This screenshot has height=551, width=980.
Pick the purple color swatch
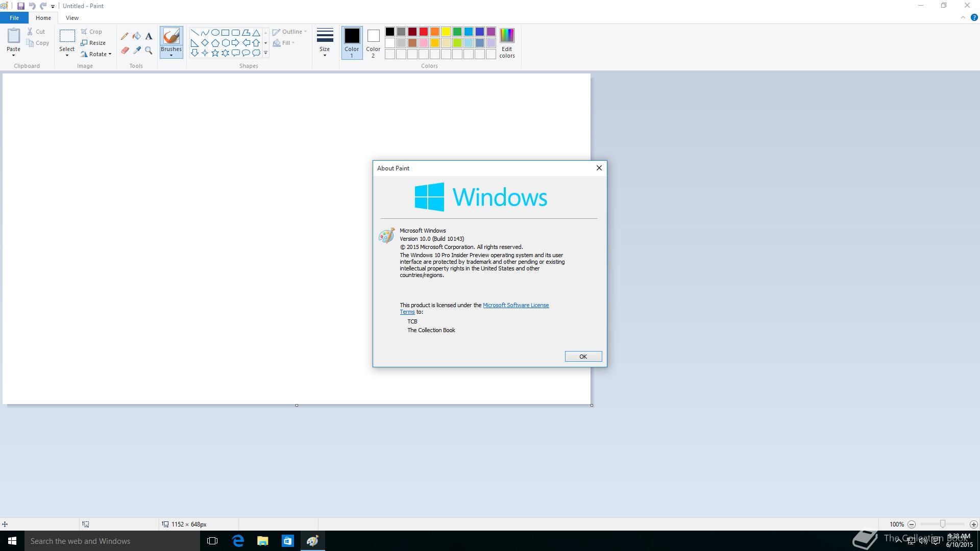[491, 32]
